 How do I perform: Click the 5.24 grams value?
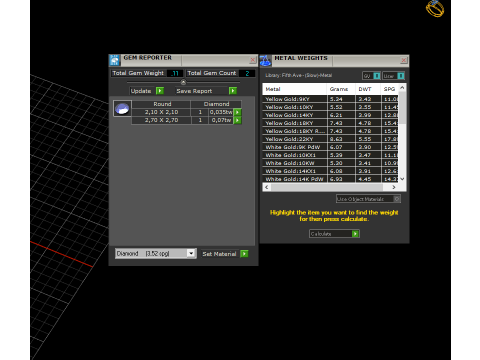click(336, 99)
